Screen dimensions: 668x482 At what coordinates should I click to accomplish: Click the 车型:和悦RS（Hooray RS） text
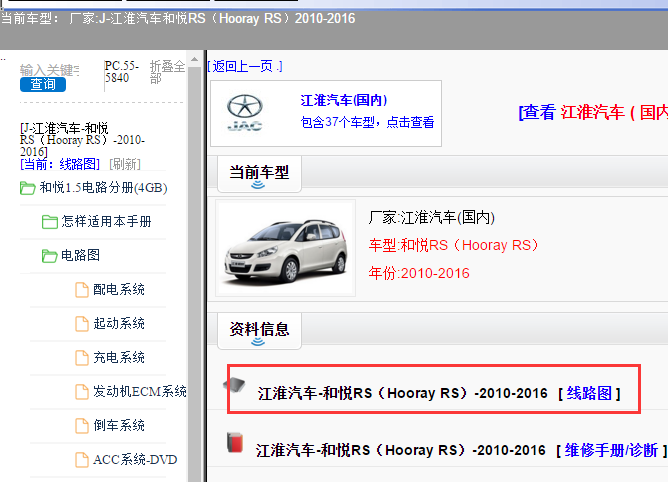pyautogui.click(x=453, y=245)
